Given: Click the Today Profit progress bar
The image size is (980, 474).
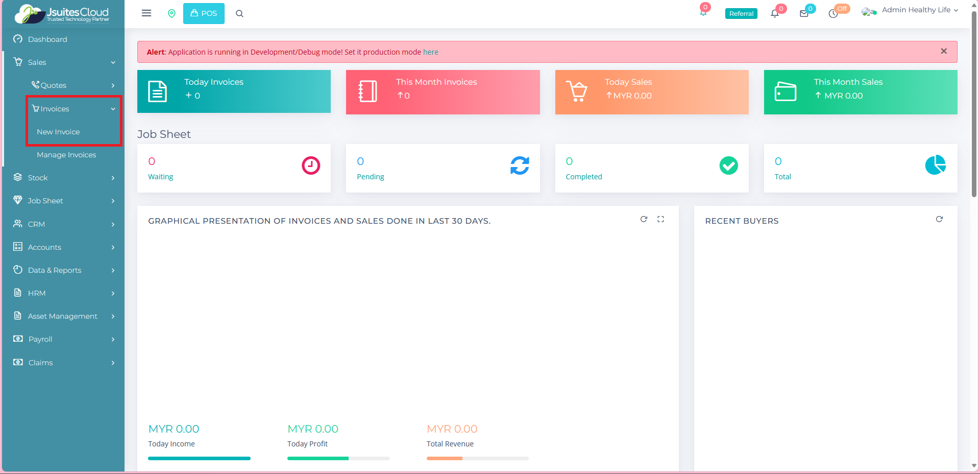Looking at the screenshot, I should pos(338,458).
